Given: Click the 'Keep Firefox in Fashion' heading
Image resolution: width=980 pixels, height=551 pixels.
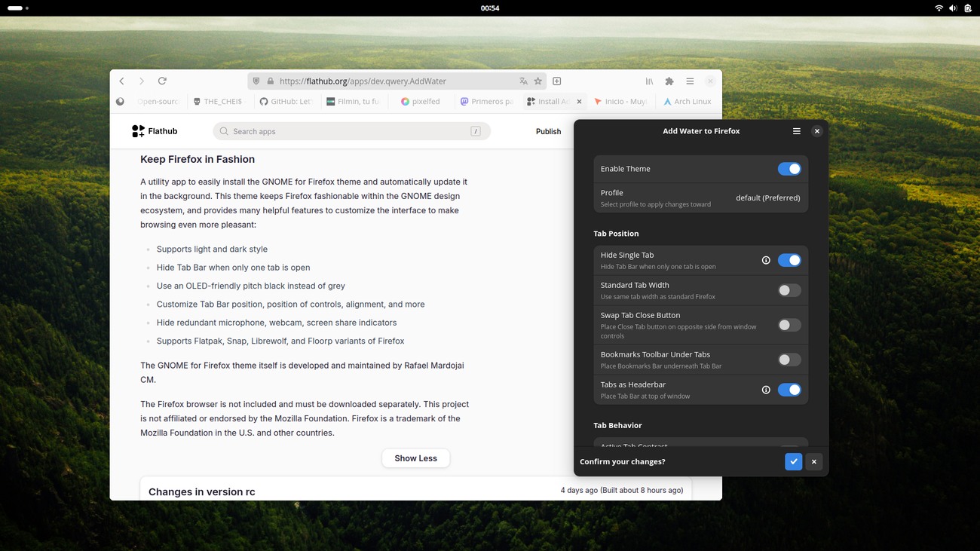Looking at the screenshot, I should (198, 159).
